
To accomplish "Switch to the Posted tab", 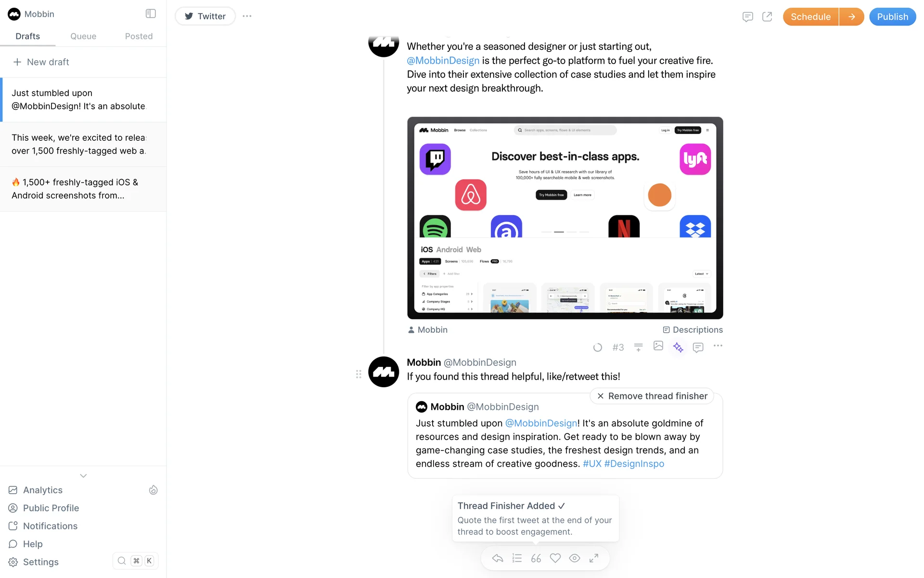I will [x=139, y=36].
